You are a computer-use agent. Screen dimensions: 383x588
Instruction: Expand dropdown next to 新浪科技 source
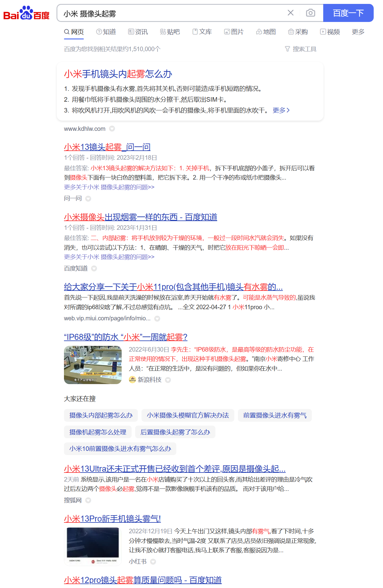168,380
